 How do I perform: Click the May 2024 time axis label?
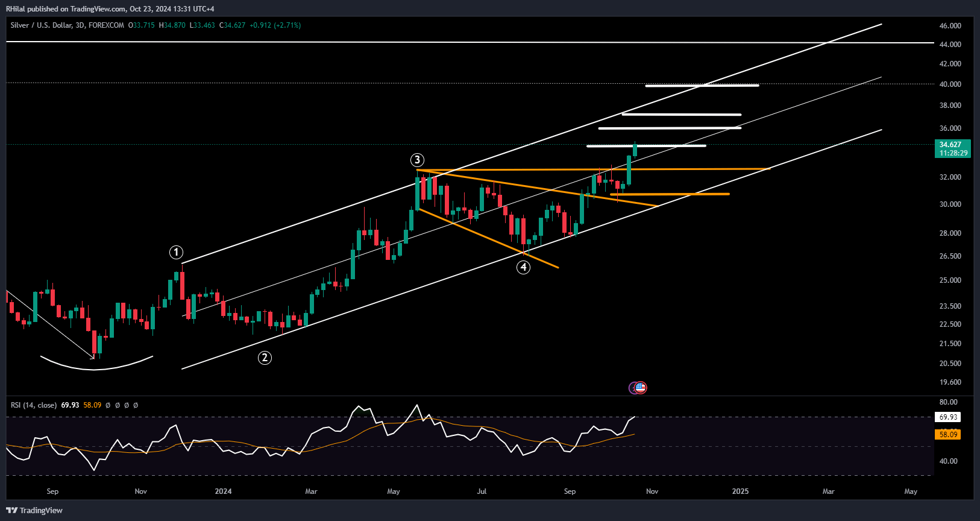(394, 491)
